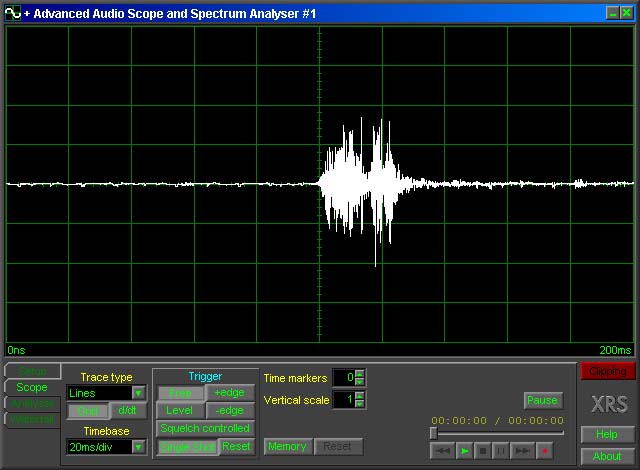Click the playback position slider thumb
This screenshot has height=470, width=640.
point(434,433)
